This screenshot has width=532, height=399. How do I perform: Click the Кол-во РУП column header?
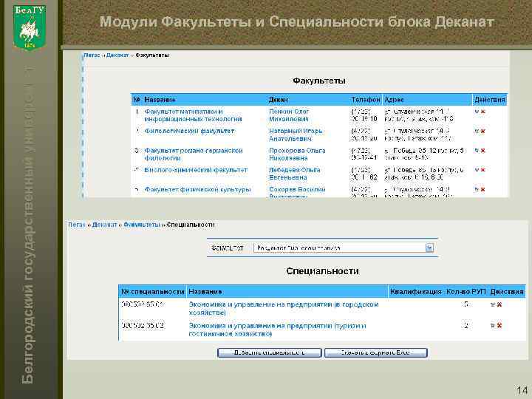coord(465,292)
